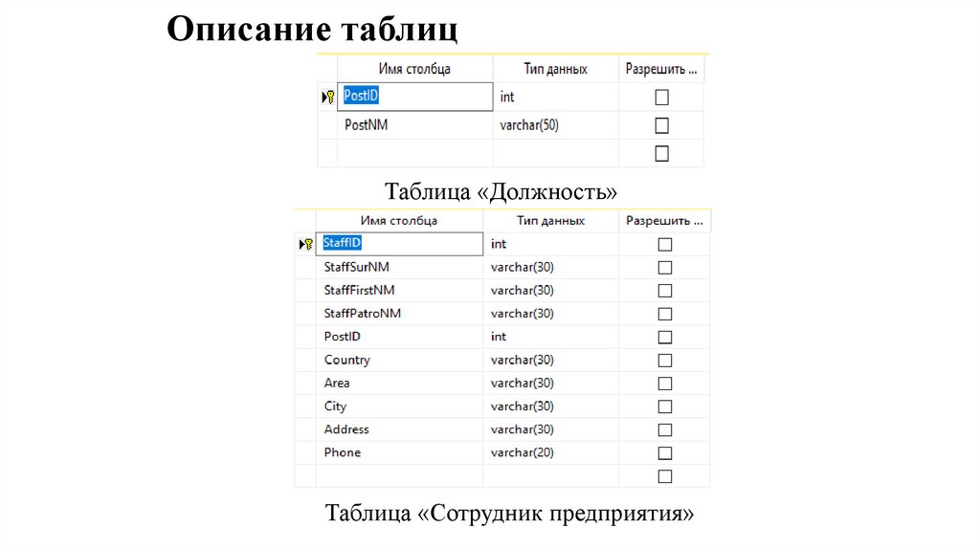
Task: Click 'Имя столбца' header of Должность table
Action: [415, 69]
